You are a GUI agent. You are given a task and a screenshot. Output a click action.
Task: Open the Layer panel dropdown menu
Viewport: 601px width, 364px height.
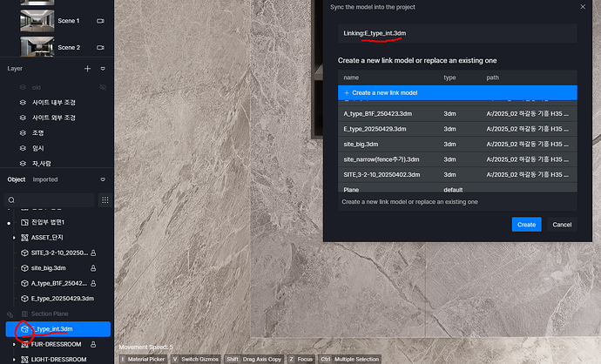coord(103,69)
